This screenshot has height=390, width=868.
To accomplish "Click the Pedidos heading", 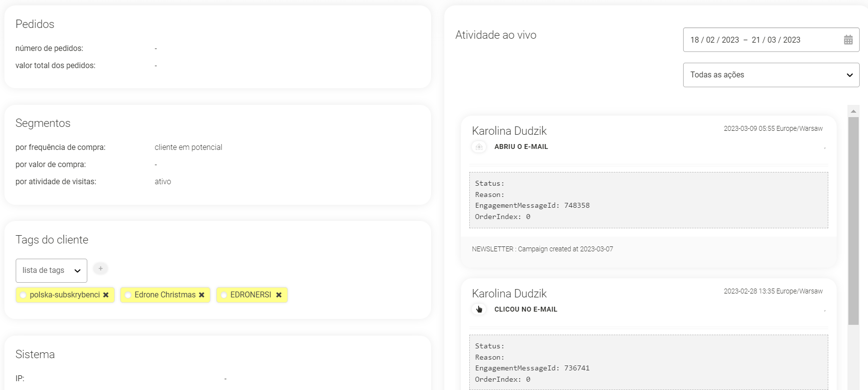I will click(x=35, y=24).
